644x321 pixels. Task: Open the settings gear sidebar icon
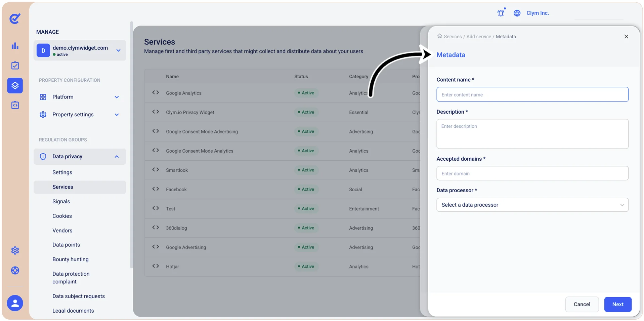pyautogui.click(x=15, y=250)
